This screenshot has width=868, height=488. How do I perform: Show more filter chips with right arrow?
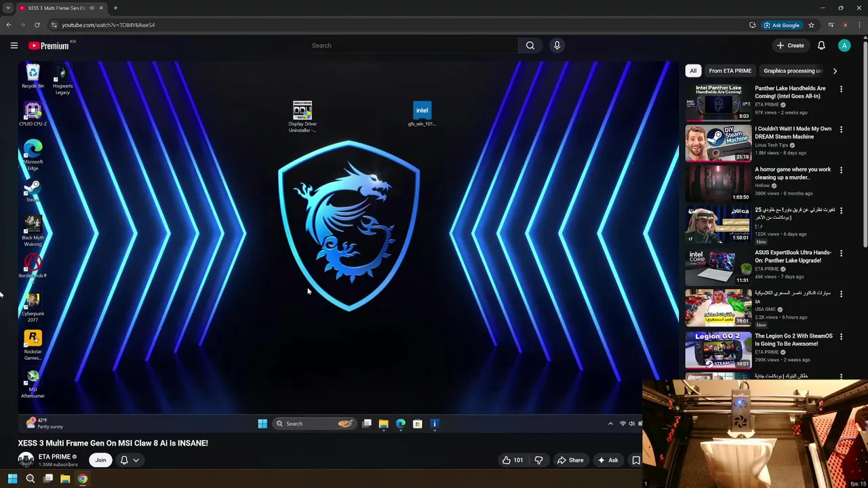click(x=835, y=70)
